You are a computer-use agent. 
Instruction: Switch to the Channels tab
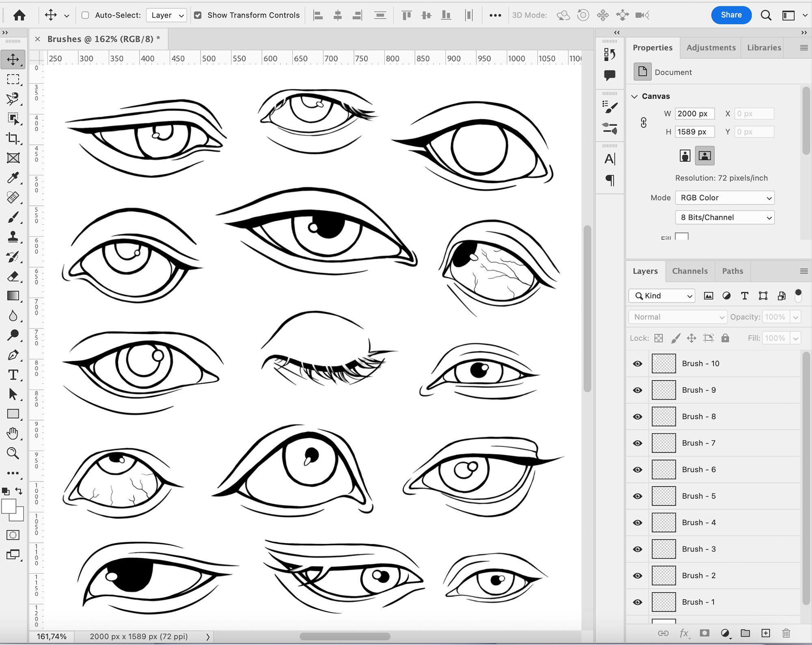point(690,271)
